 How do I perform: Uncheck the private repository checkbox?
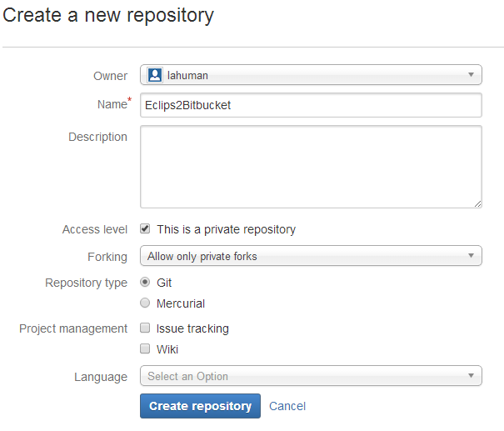(x=145, y=229)
